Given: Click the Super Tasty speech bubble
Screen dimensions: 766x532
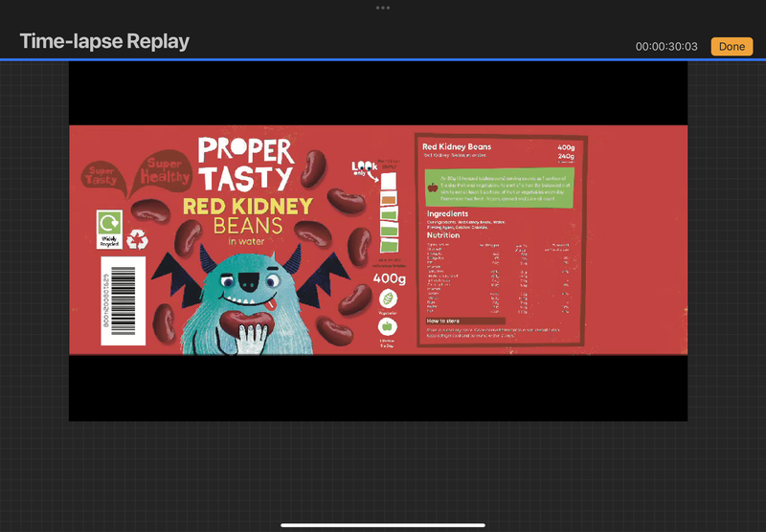Looking at the screenshot, I should tap(101, 173).
